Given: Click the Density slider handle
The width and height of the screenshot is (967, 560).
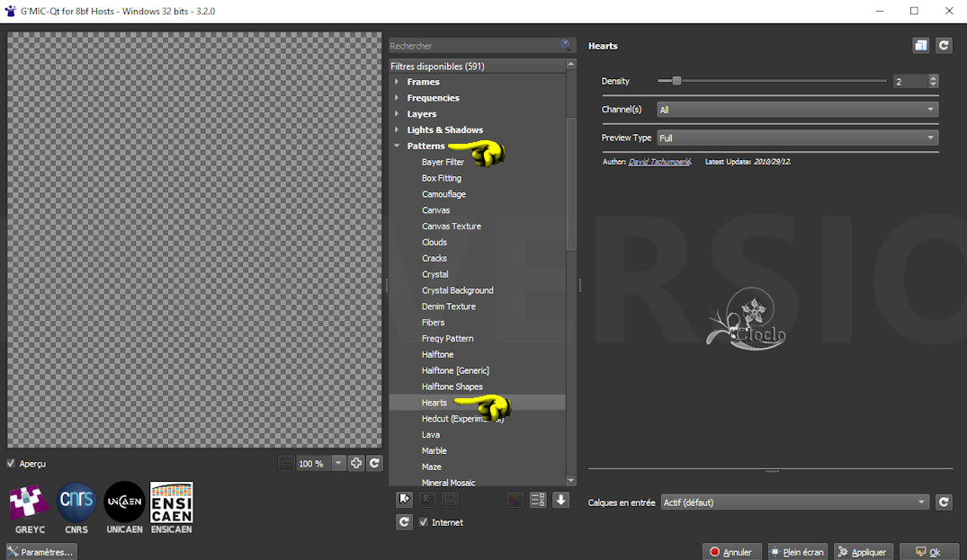Looking at the screenshot, I should point(676,81).
